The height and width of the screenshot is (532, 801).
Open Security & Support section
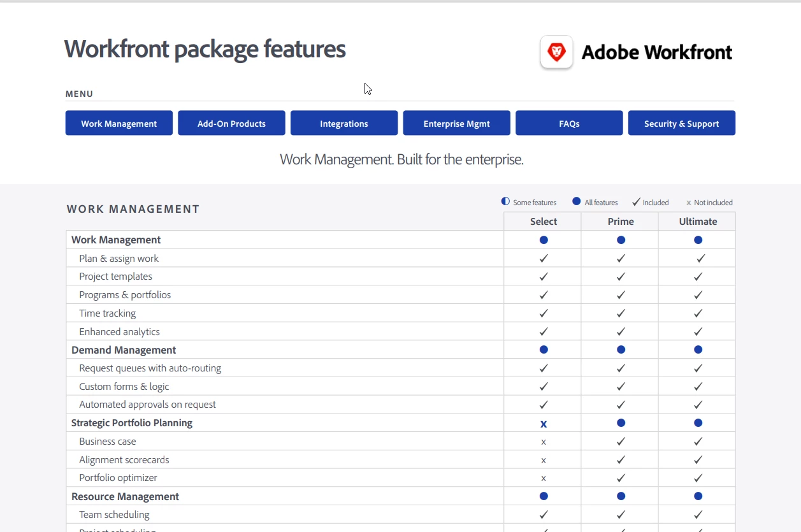tap(682, 123)
